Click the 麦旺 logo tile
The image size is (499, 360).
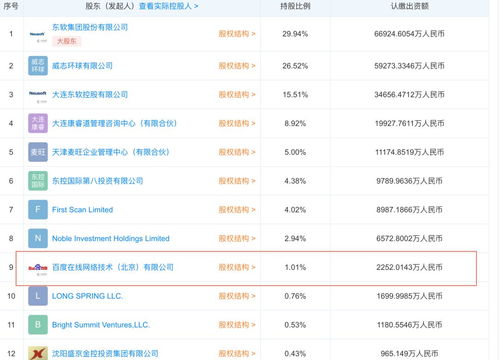click(x=38, y=152)
